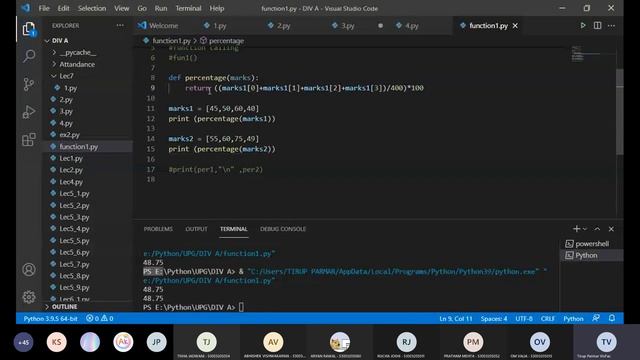Image resolution: width=640 pixels, height=360 pixels.
Task: Open the Manage gear icon
Action: tap(29, 297)
